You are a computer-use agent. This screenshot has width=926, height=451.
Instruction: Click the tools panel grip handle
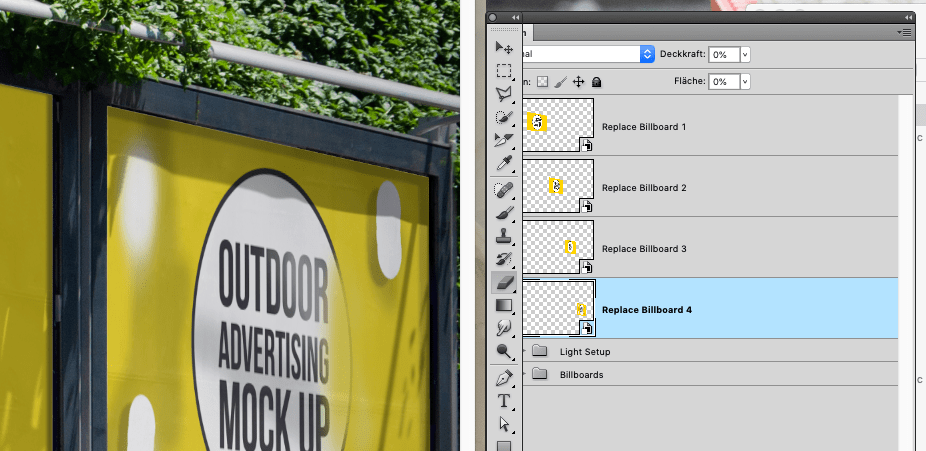point(504,30)
